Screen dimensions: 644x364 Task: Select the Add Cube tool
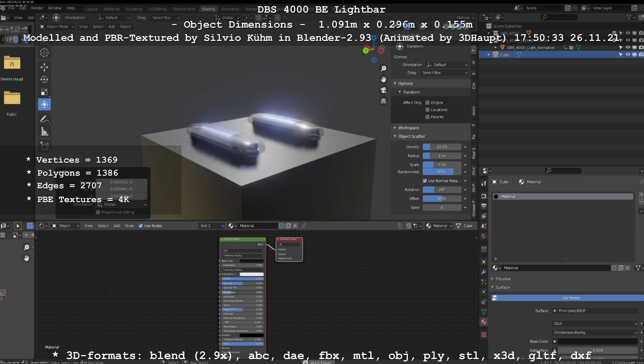click(44, 146)
